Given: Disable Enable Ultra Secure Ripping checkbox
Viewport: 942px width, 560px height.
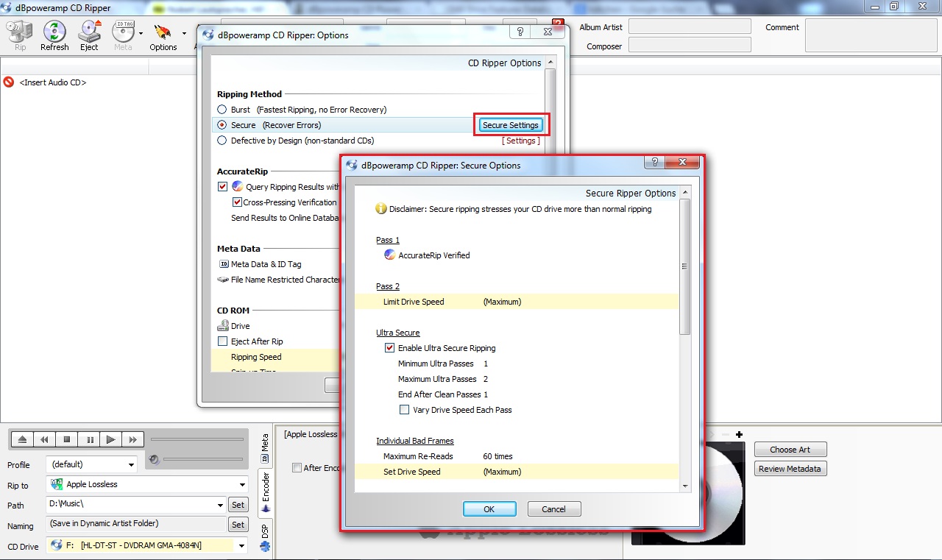Looking at the screenshot, I should 390,348.
